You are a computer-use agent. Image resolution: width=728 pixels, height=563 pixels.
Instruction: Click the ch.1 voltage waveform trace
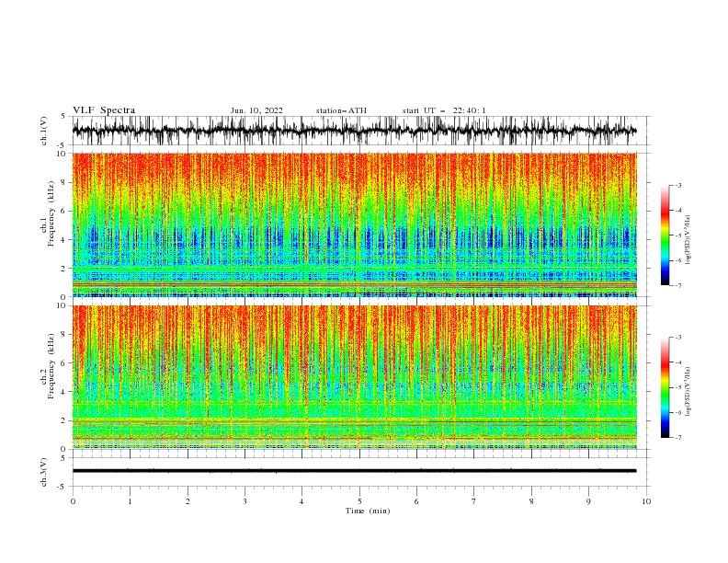pyautogui.click(x=354, y=131)
